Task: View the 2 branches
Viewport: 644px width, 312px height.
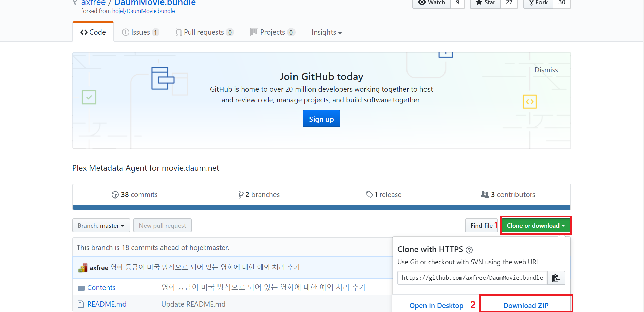Action: [x=259, y=195]
